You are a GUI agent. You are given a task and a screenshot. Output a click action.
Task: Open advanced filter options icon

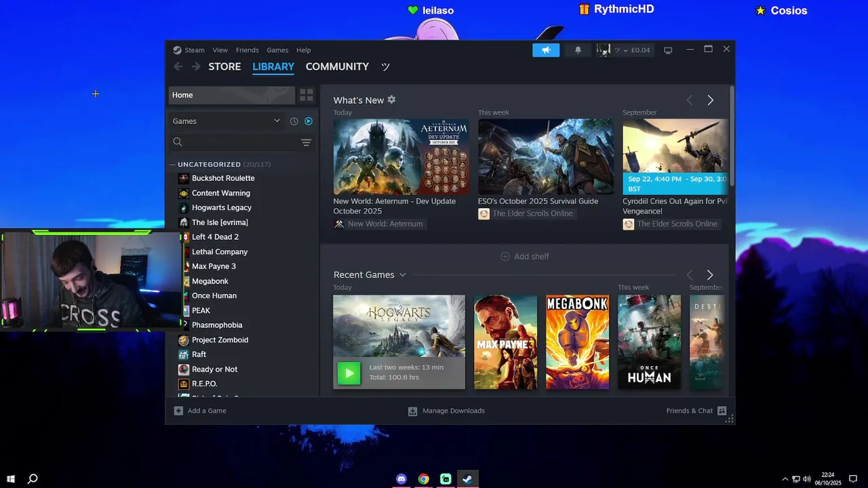306,142
